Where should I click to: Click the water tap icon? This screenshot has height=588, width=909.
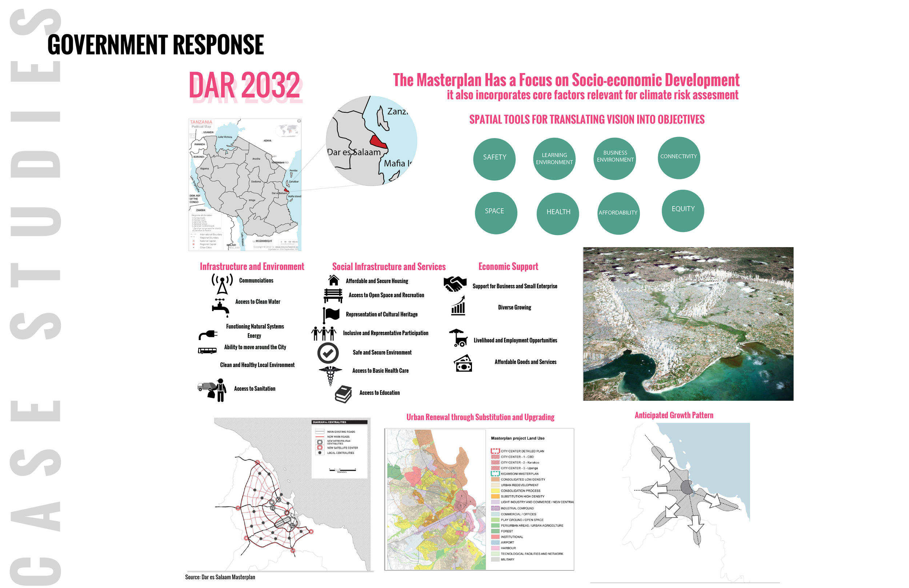click(x=220, y=308)
